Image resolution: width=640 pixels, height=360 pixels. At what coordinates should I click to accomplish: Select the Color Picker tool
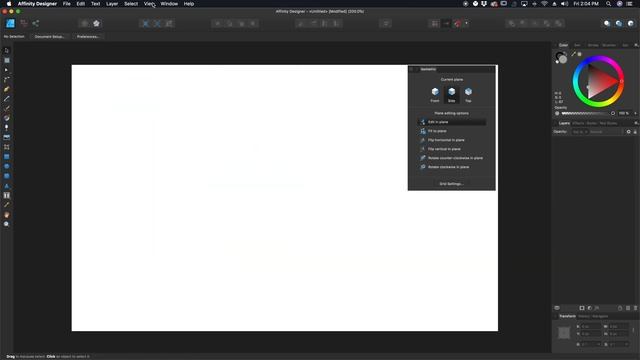click(x=7, y=205)
